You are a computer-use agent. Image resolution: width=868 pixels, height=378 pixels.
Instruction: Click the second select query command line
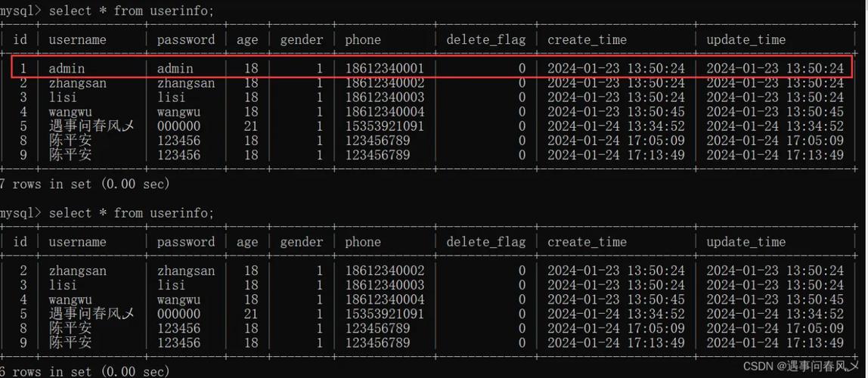(x=107, y=213)
